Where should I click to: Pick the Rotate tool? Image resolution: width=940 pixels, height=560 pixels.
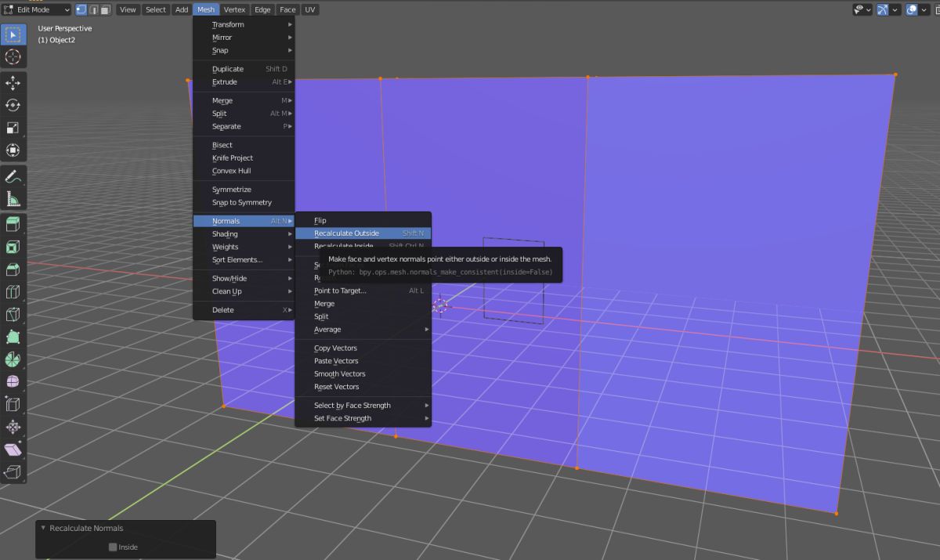pyautogui.click(x=13, y=106)
